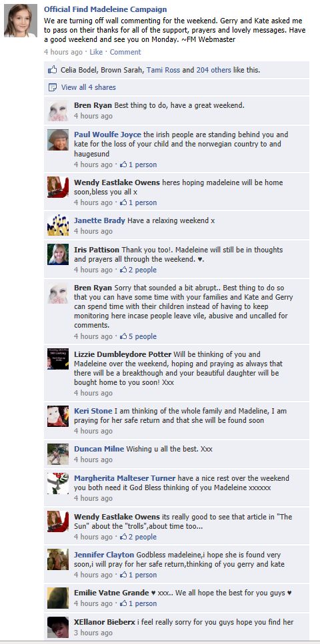Click the thumbs-up icon beside Celia Bodel
This screenshot has height=644, width=320.
coord(52,70)
